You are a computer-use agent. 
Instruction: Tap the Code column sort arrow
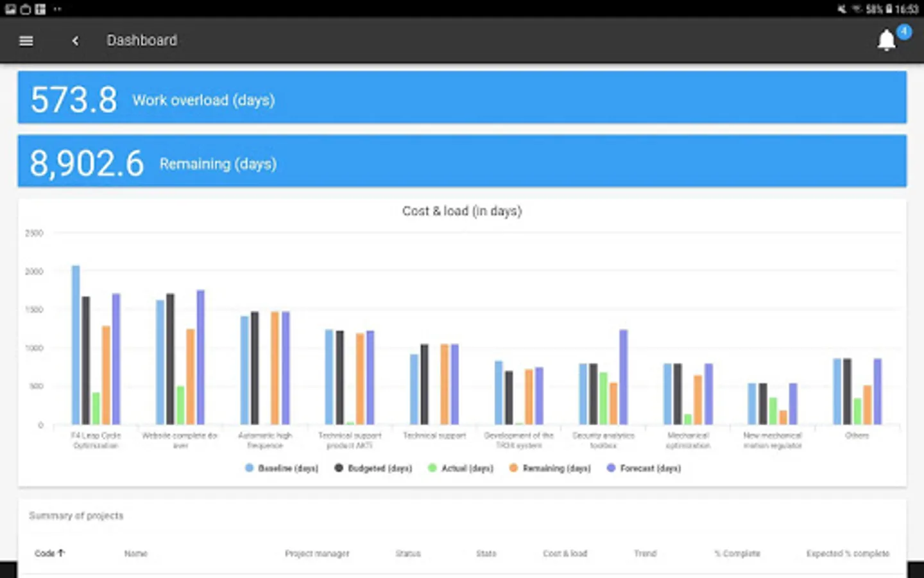62,552
